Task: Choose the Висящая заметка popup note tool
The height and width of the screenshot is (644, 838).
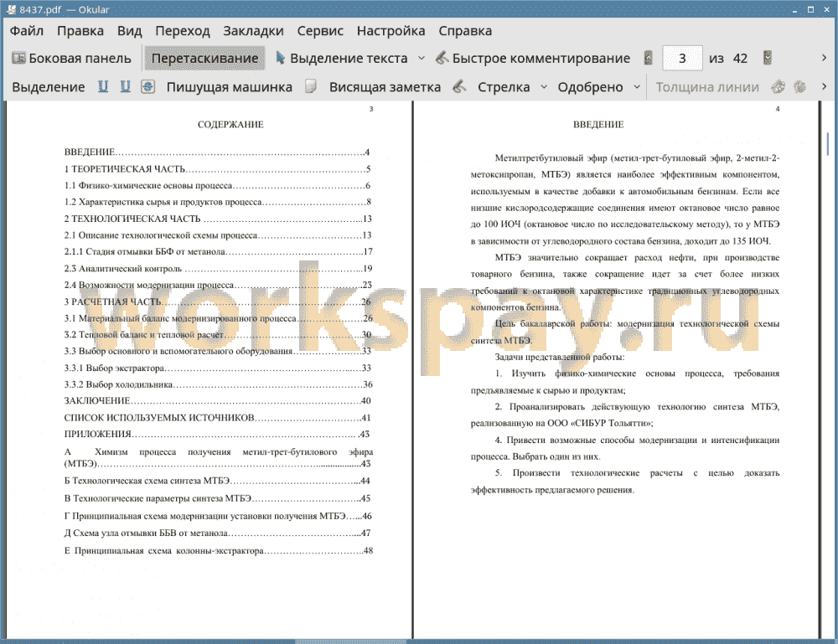Action: tap(385, 87)
